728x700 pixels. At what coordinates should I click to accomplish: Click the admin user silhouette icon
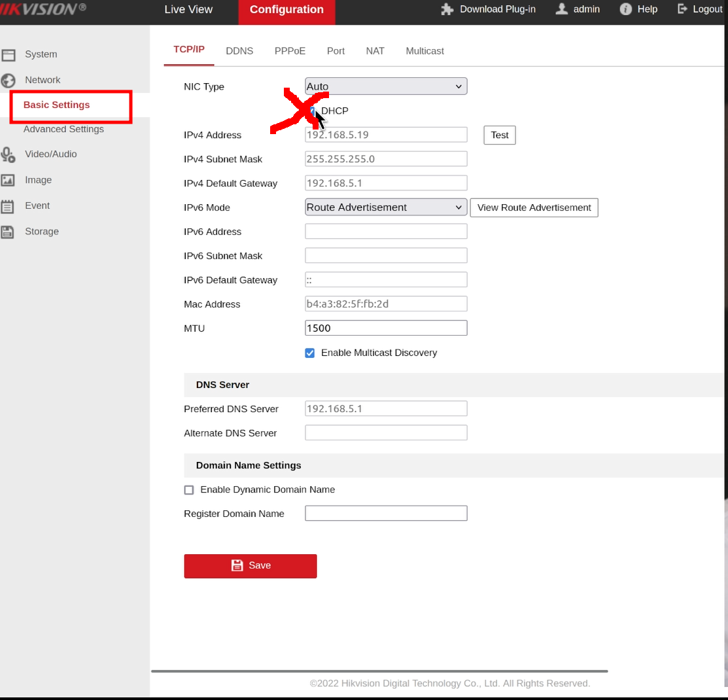click(x=562, y=9)
